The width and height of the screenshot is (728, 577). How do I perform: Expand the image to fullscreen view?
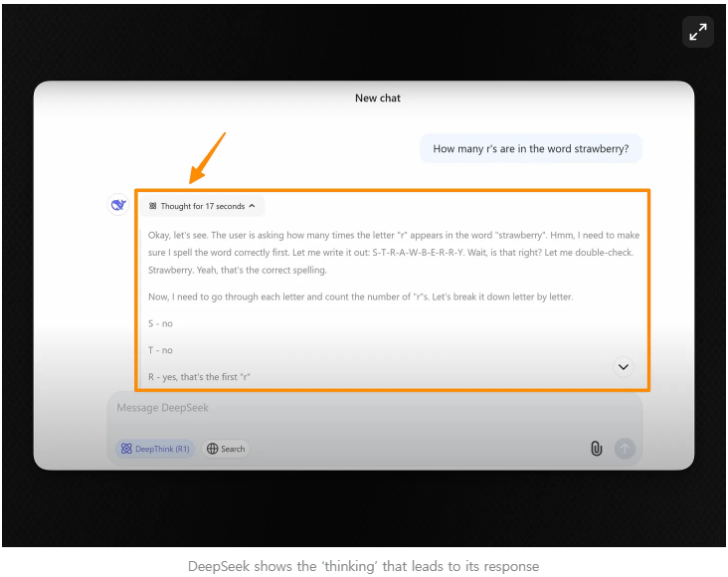point(698,32)
